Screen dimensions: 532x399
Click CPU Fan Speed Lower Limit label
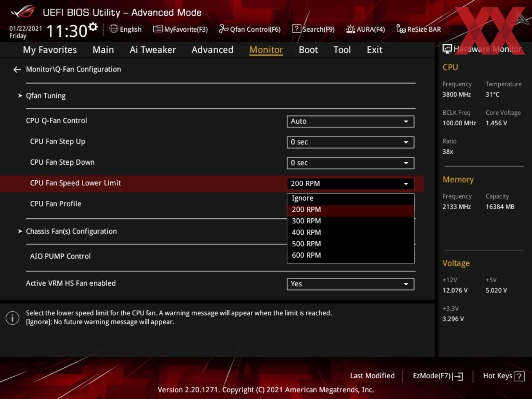(x=75, y=183)
